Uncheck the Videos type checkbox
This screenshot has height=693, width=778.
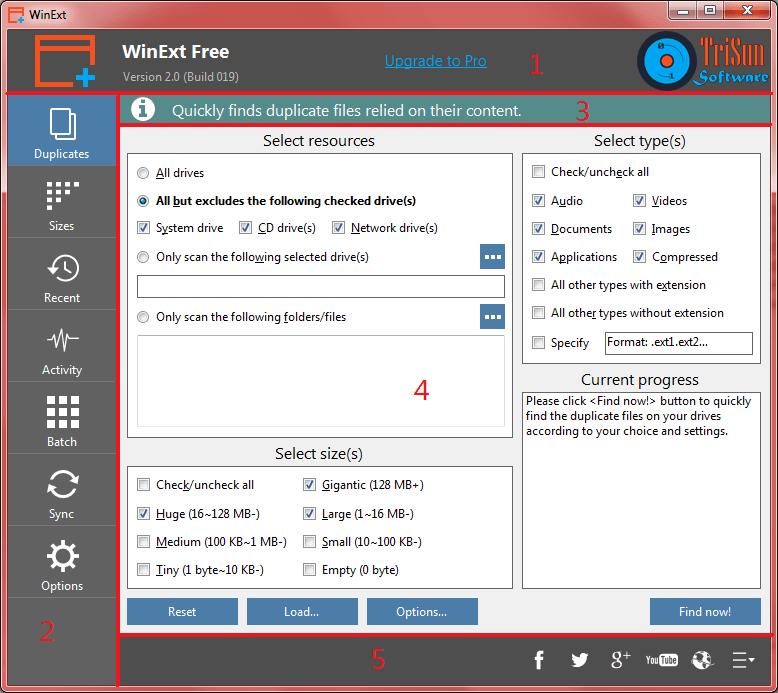click(639, 200)
